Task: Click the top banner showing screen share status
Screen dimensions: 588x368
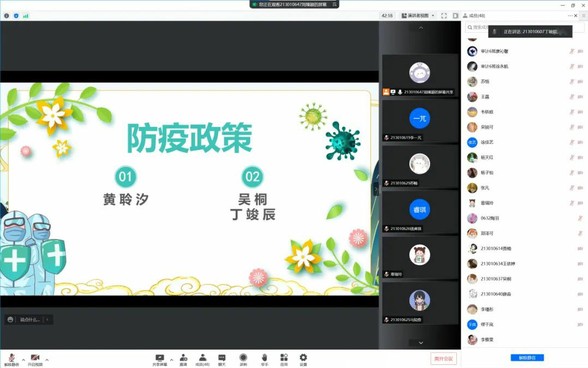Action: pyautogui.click(x=294, y=4)
